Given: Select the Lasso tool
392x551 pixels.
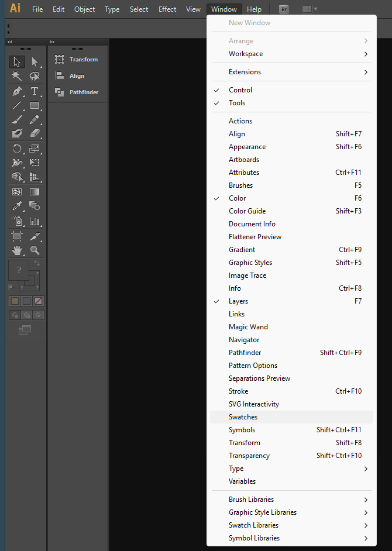Looking at the screenshot, I should (35, 76).
